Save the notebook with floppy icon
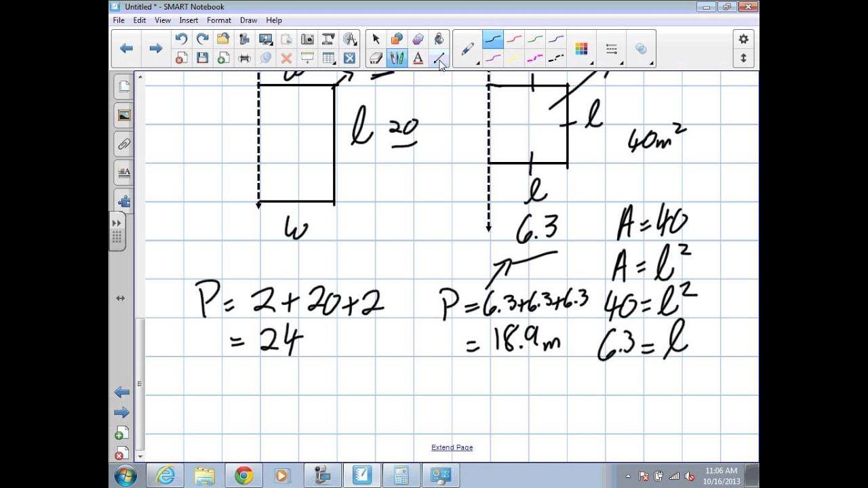Viewport: 868px width, 488px height. click(x=202, y=58)
